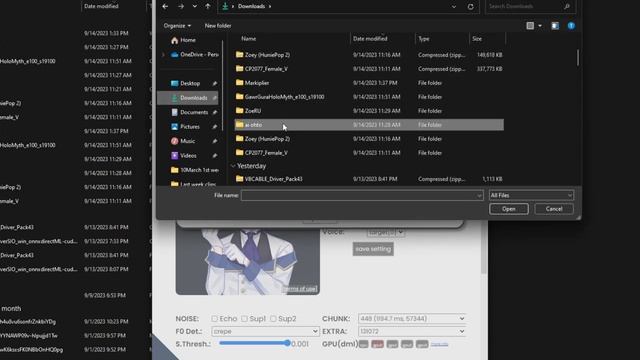Viewport: 640px width, 360px height.
Task: Open help with the blue question icon
Action: point(571,26)
